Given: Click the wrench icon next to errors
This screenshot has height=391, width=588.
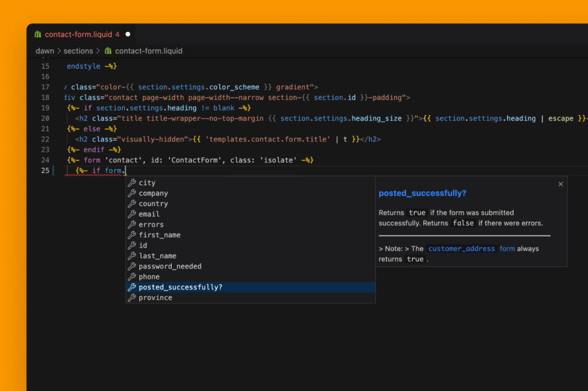Looking at the screenshot, I should pyautogui.click(x=132, y=225).
